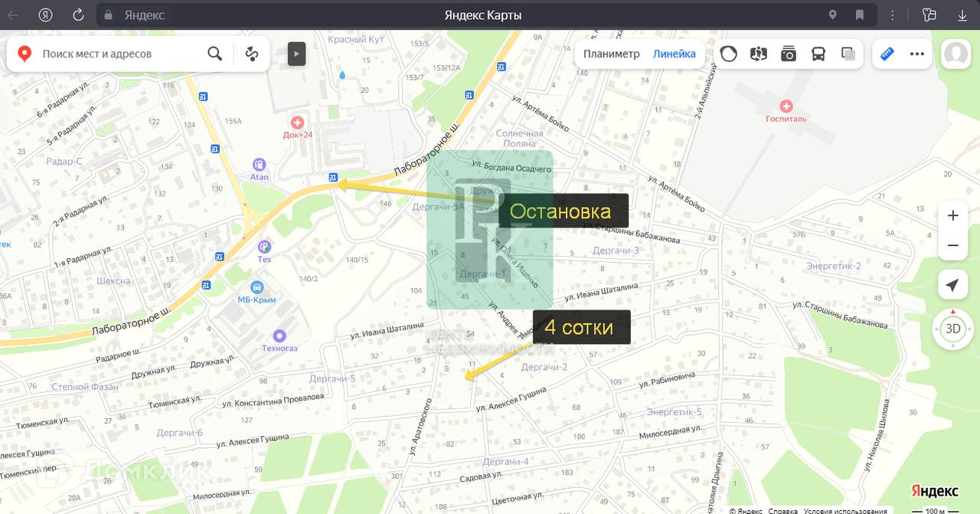
Task: Expand the side panel with the arrow button
Action: coord(297,54)
